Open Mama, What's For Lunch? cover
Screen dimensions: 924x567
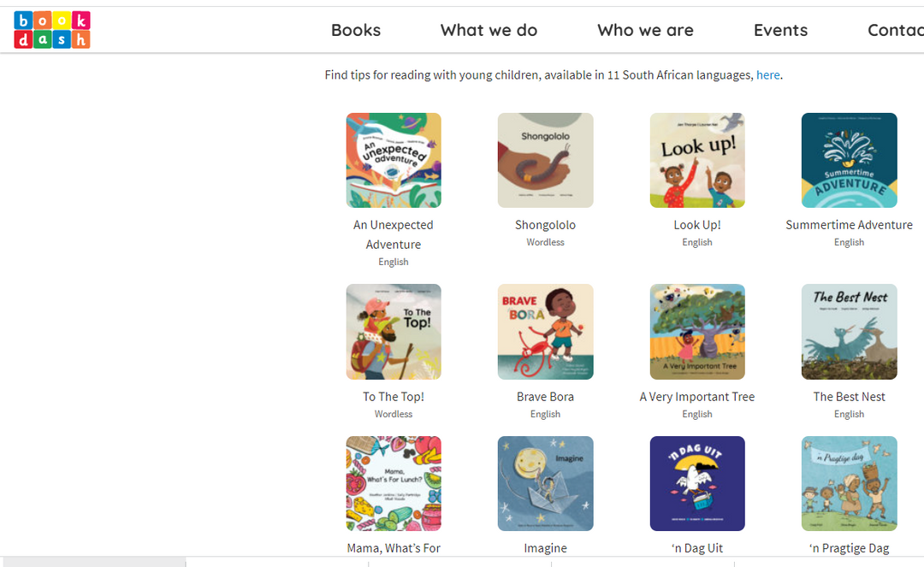[x=394, y=483]
